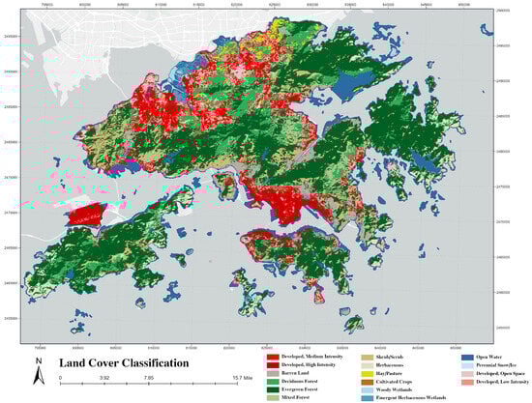Select the Developed, Low Intensity swatch
Image resolution: width=532 pixels, height=403 pixels.
[467, 382]
